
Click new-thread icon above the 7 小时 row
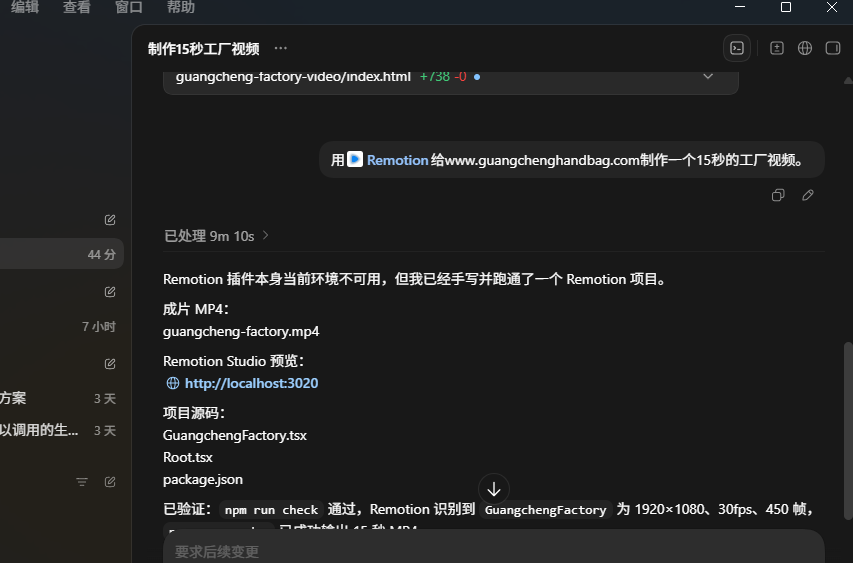(x=110, y=292)
